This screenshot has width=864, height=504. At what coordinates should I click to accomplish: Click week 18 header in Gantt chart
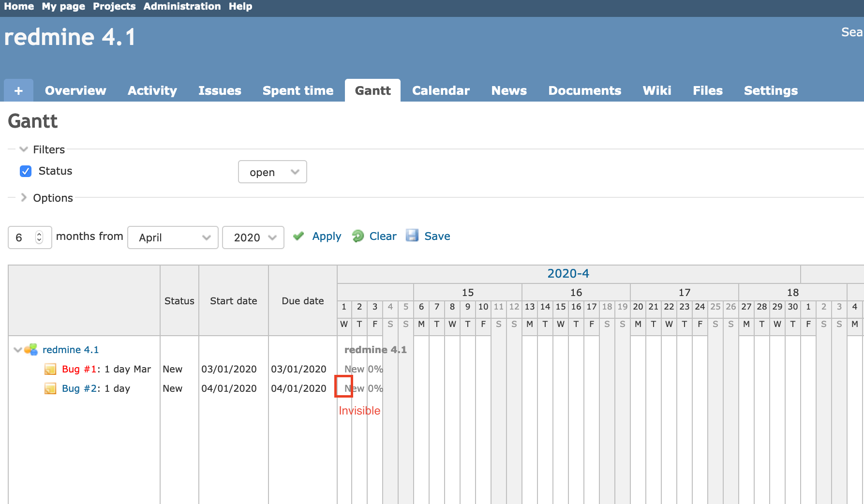coord(792,292)
